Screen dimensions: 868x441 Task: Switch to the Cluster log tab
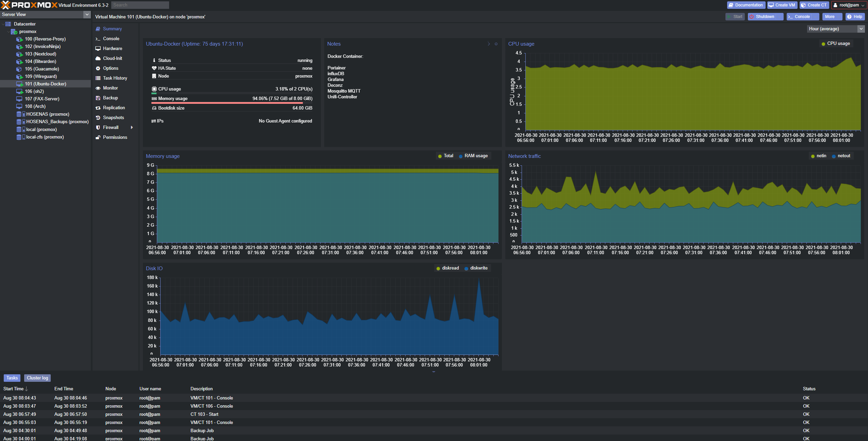tap(37, 378)
